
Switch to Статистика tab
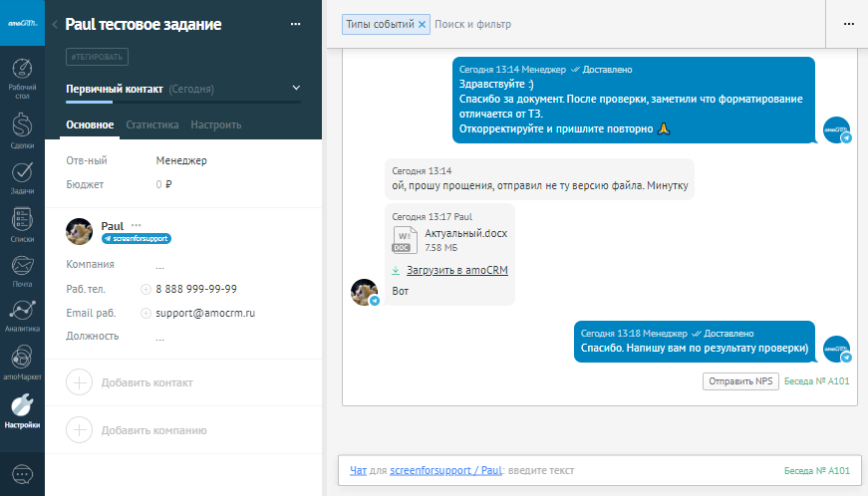point(152,125)
